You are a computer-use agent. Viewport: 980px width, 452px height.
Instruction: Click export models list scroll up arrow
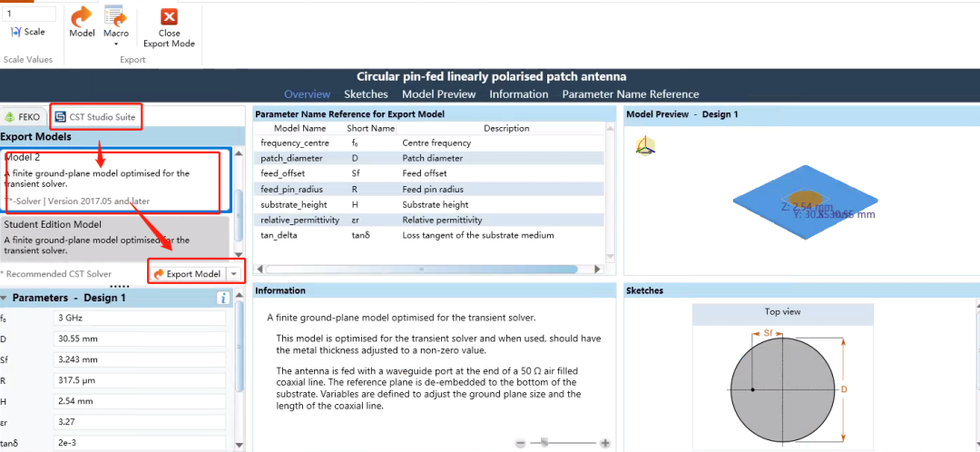(238, 152)
